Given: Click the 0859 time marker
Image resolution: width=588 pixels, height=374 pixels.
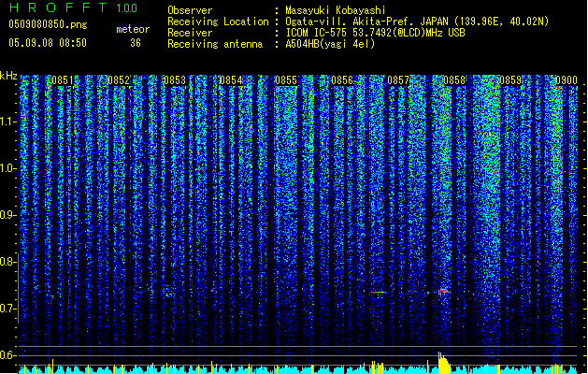Looking at the screenshot, I should [x=510, y=80].
